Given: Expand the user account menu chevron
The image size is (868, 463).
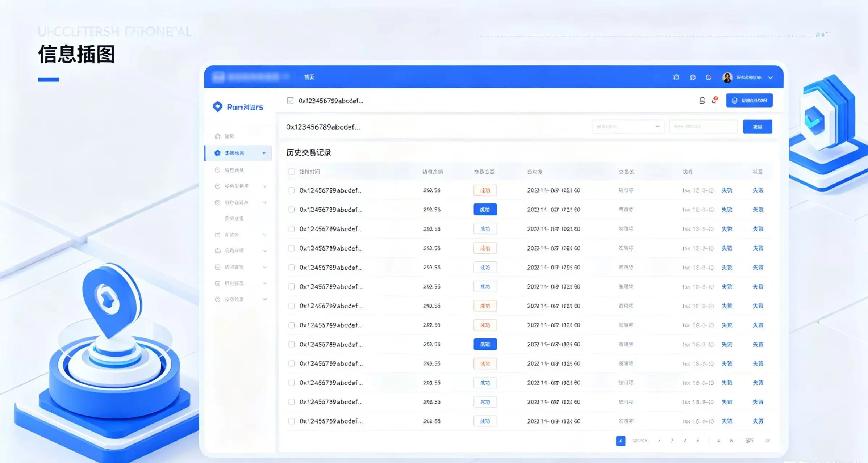Looking at the screenshot, I should [x=771, y=77].
